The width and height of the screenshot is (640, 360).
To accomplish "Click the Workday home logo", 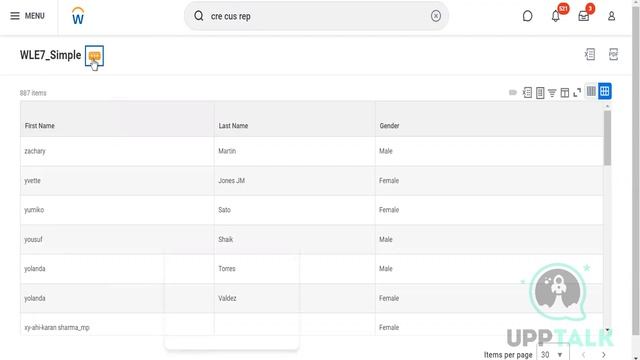I will tap(78, 16).
